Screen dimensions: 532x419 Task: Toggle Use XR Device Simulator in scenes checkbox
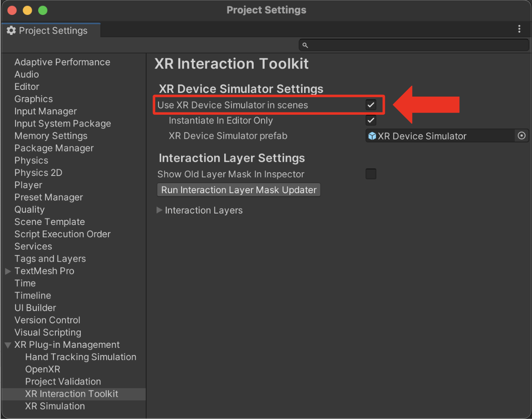pos(371,105)
